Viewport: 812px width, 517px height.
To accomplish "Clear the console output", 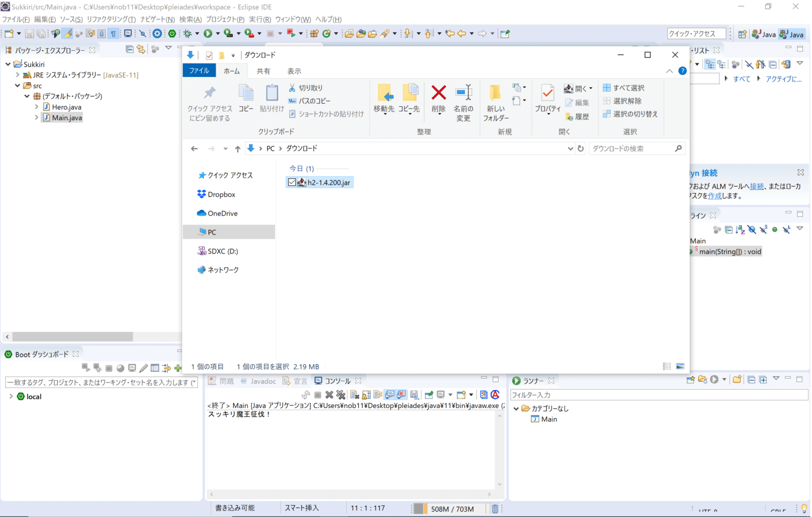I will pos(354,394).
